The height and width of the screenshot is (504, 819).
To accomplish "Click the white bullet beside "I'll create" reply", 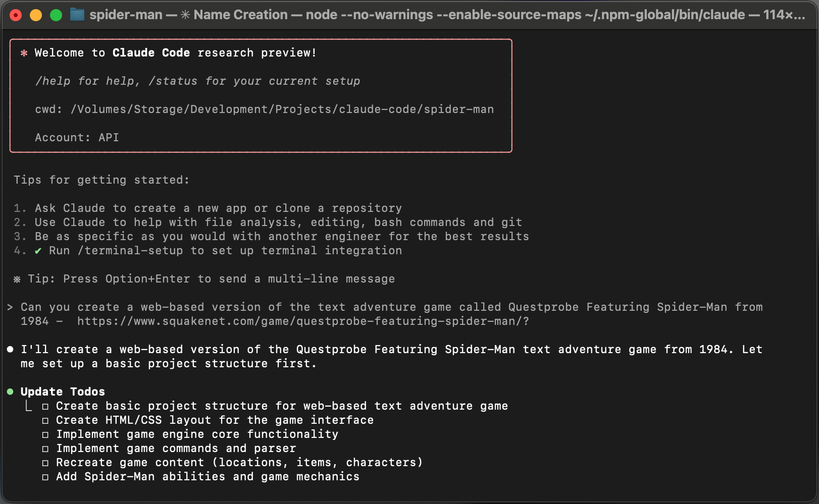I will [10, 349].
